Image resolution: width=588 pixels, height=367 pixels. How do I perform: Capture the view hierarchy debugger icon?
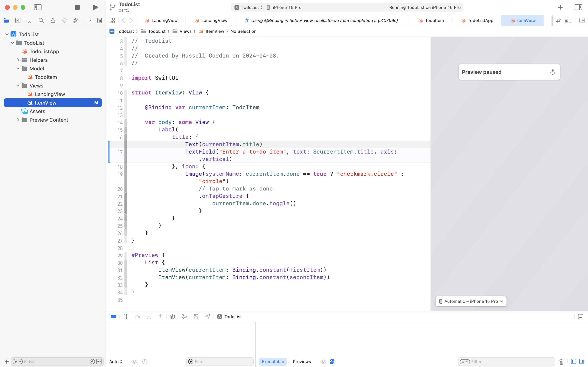click(172, 316)
